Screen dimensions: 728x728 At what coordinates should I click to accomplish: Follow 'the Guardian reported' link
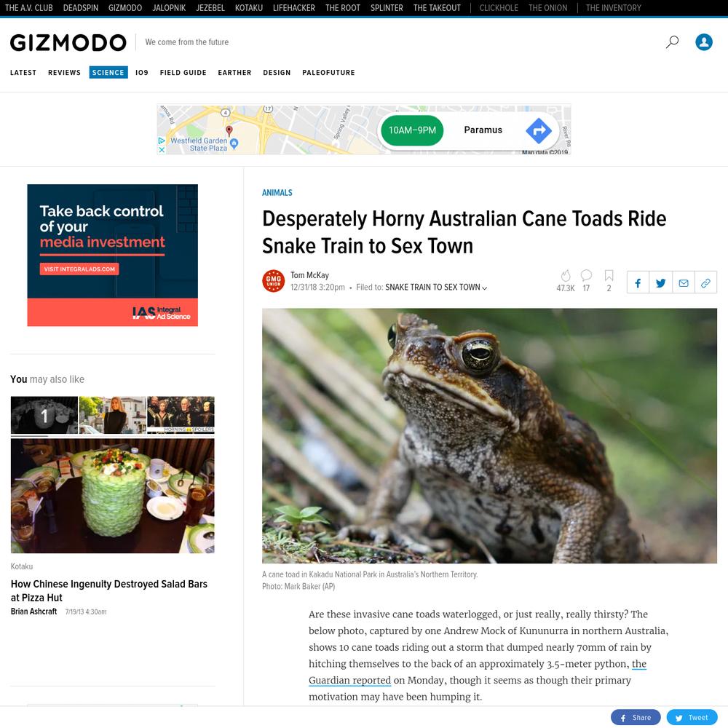478,672
